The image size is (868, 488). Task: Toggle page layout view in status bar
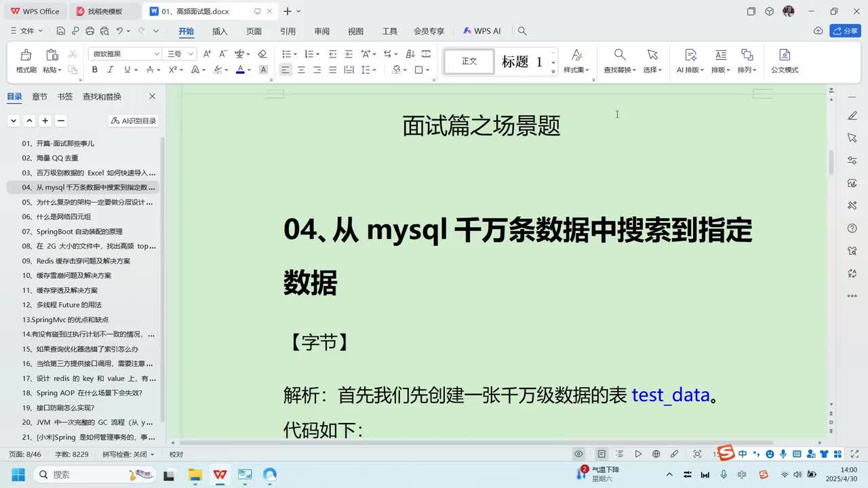coord(601,454)
